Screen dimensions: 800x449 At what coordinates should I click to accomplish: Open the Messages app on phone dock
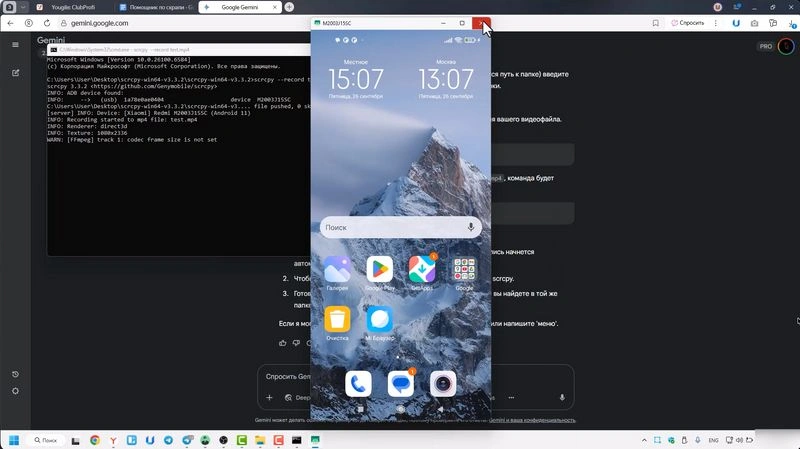pos(401,384)
